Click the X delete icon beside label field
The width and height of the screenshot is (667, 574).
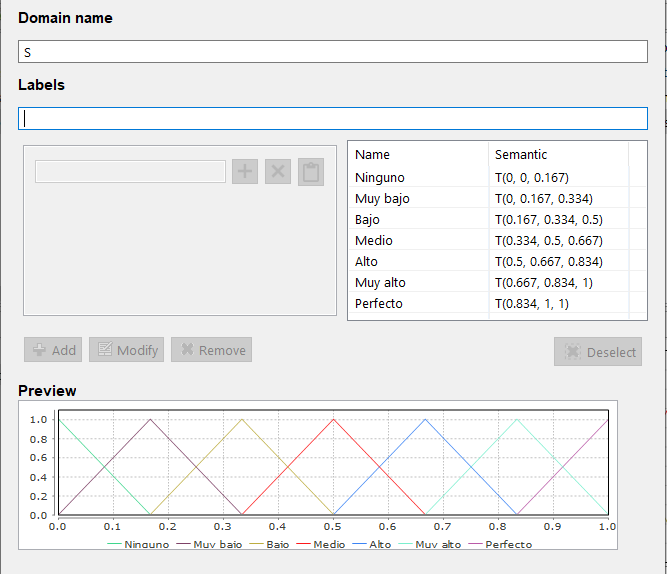(x=279, y=171)
